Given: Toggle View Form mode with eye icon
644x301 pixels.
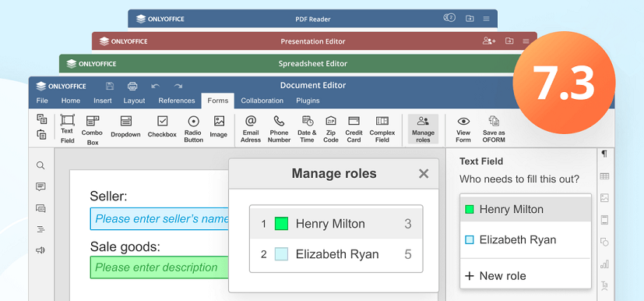Looking at the screenshot, I should pyautogui.click(x=463, y=129).
